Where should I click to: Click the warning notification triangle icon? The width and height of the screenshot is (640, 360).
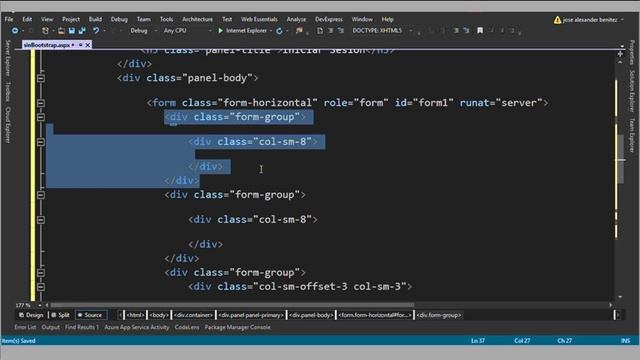(x=557, y=20)
